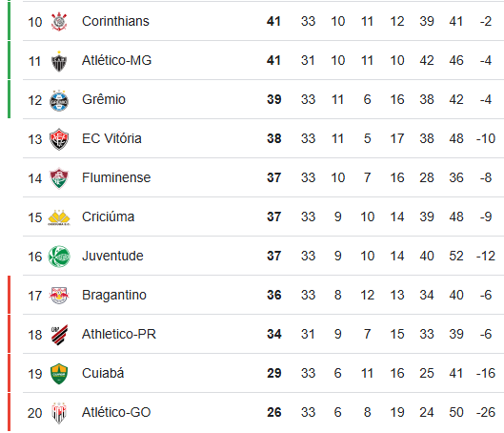Click the Corinthians club crest icon
The image size is (504, 433).
[59, 22]
